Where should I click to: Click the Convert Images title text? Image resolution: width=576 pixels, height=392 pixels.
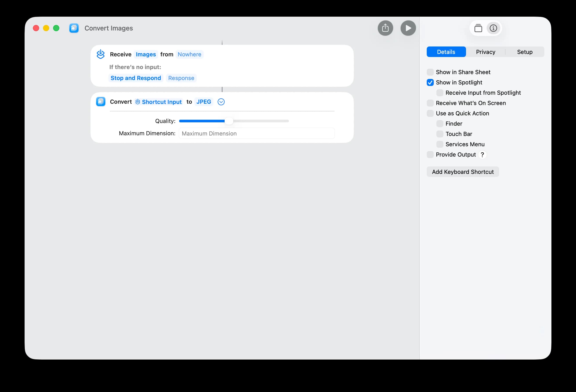click(x=109, y=28)
